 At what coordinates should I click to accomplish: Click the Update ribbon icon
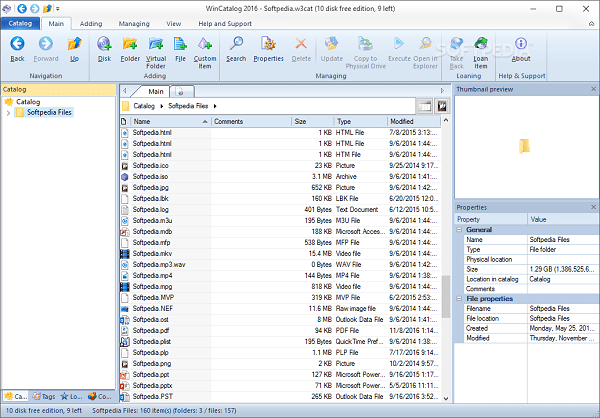click(x=332, y=44)
